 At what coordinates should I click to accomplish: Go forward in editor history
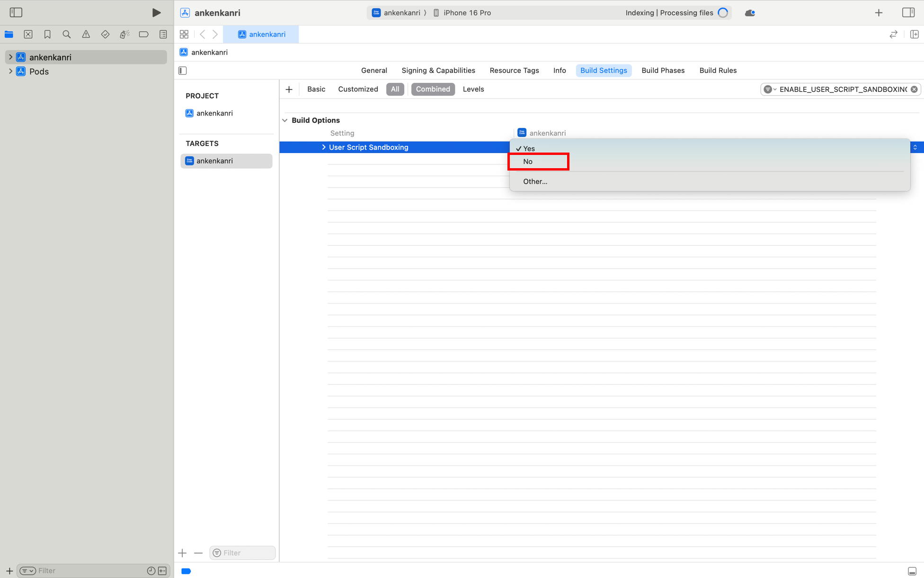(x=215, y=34)
